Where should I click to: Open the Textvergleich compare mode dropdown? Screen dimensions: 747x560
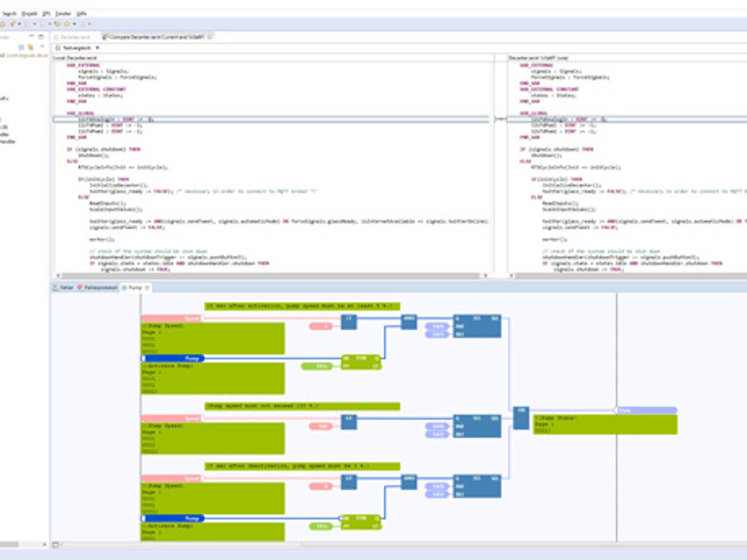(97, 48)
